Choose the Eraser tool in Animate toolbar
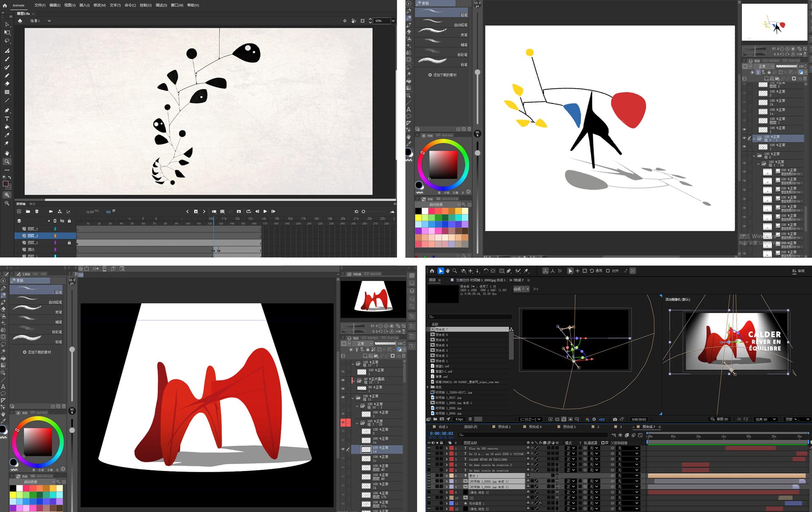This screenshot has height=512, width=812. tap(7, 84)
